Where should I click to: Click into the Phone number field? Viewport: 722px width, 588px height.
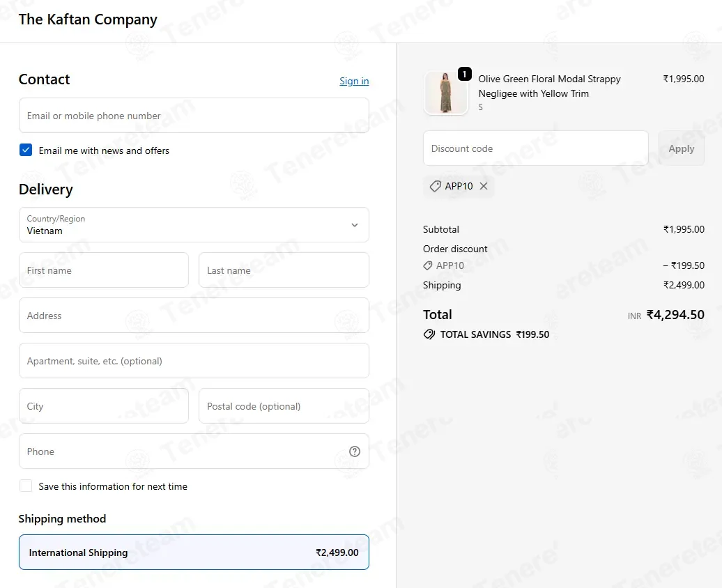tap(194, 451)
